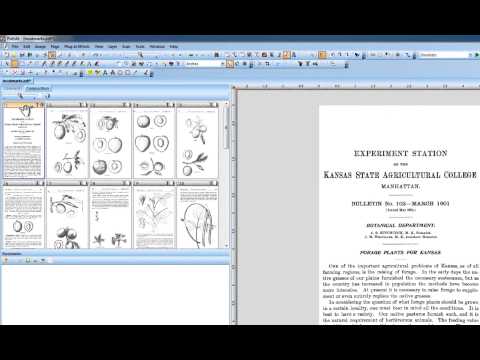Screen dimensions: 480x360
Task: Select the line drawing tool icon
Action: pos(135,72)
